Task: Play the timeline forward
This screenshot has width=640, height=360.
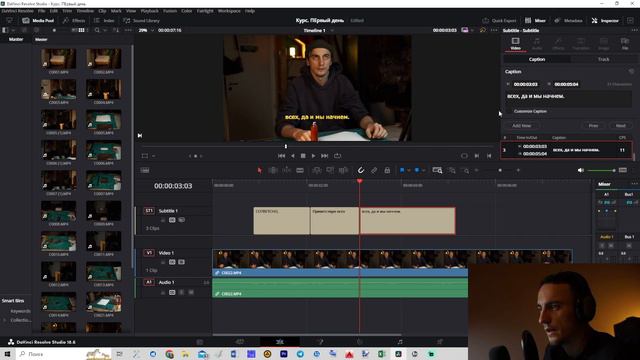Action: 313,156
